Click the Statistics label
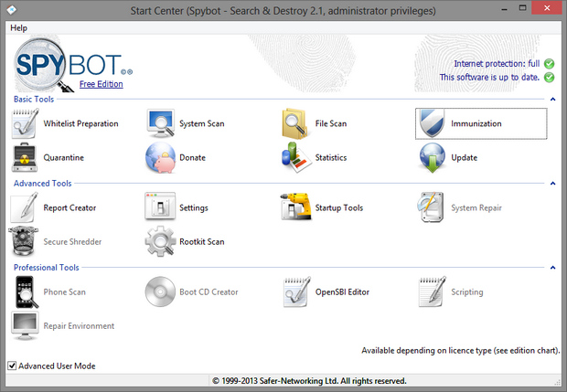 point(331,157)
